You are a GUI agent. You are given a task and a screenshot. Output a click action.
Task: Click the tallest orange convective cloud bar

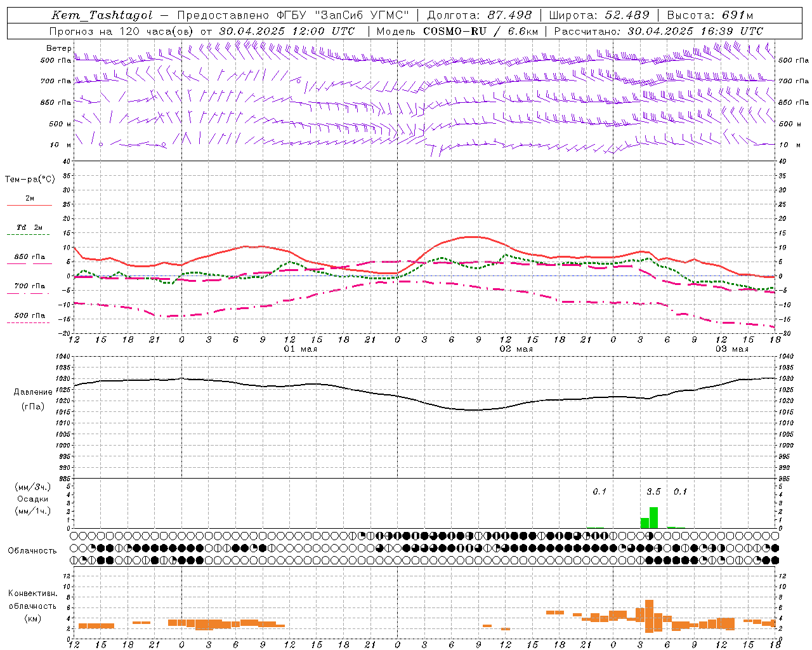649,616
